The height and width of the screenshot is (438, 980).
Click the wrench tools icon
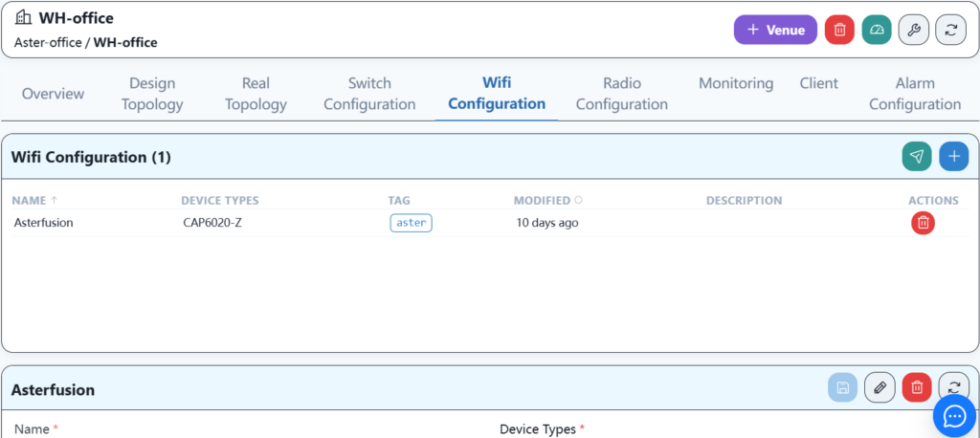coord(913,30)
